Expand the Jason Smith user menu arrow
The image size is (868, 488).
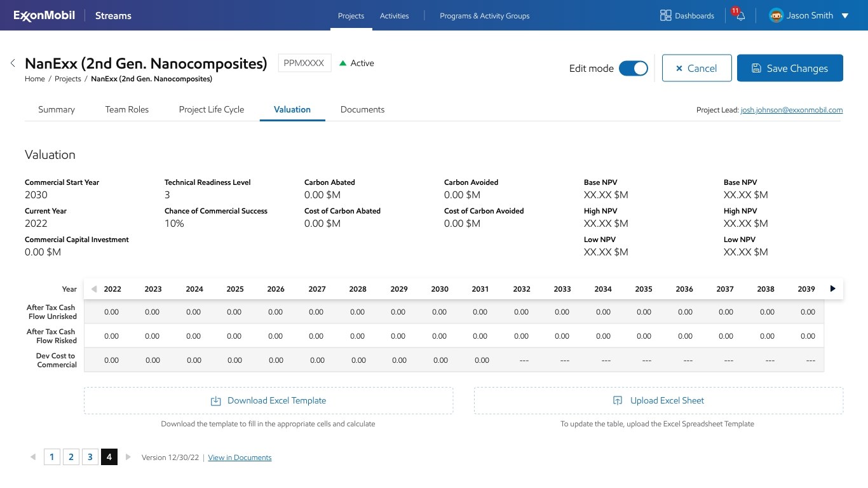click(x=845, y=16)
